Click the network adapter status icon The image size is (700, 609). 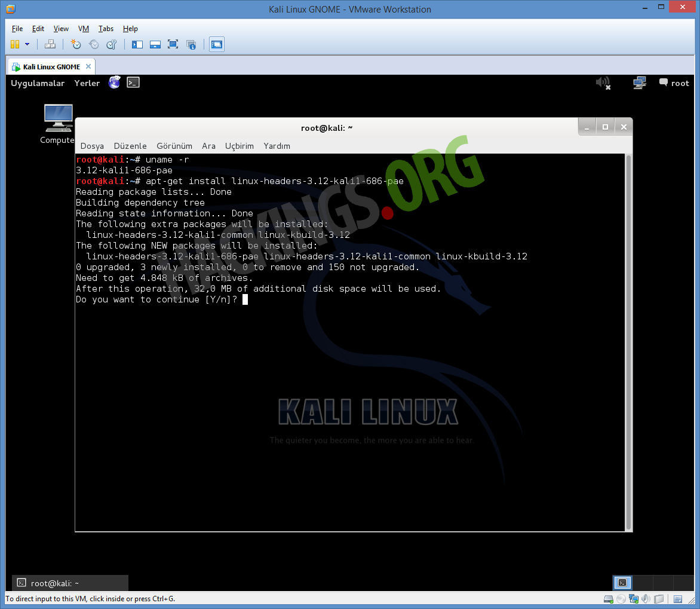pos(634,599)
